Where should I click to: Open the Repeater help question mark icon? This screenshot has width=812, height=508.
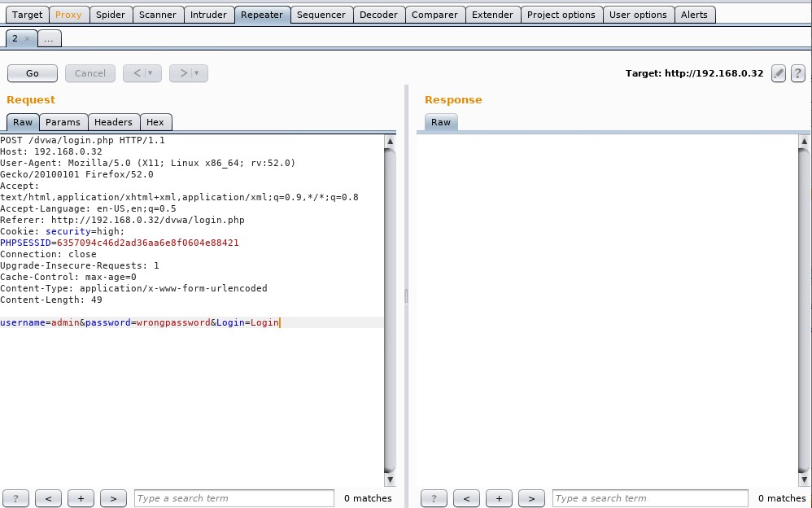[798, 73]
